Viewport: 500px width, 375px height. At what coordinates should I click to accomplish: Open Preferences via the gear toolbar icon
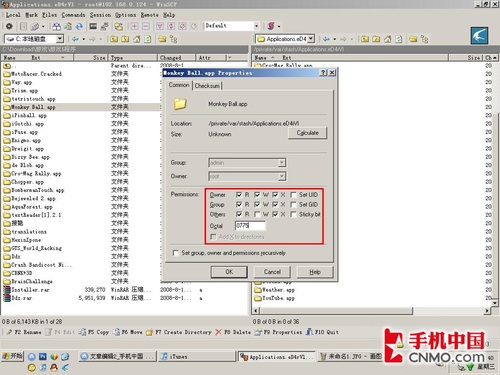tap(9, 26)
